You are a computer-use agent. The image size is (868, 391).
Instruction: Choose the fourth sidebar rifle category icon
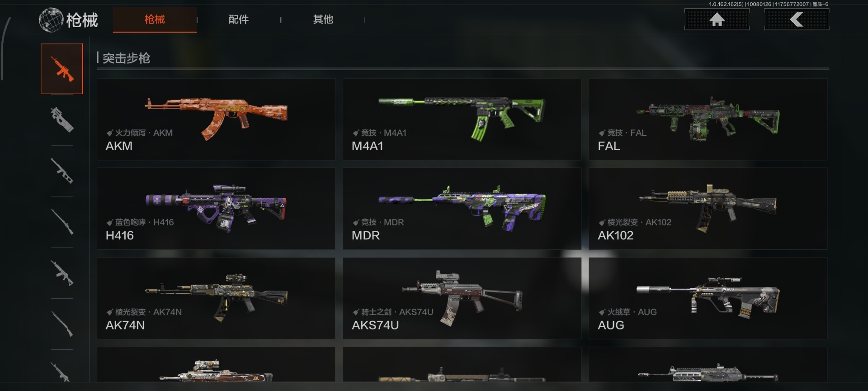(62, 222)
